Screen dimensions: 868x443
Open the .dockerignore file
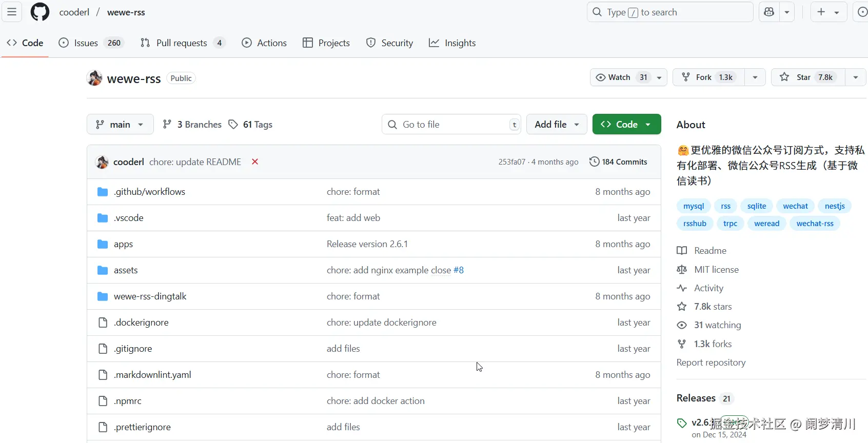pyautogui.click(x=141, y=323)
